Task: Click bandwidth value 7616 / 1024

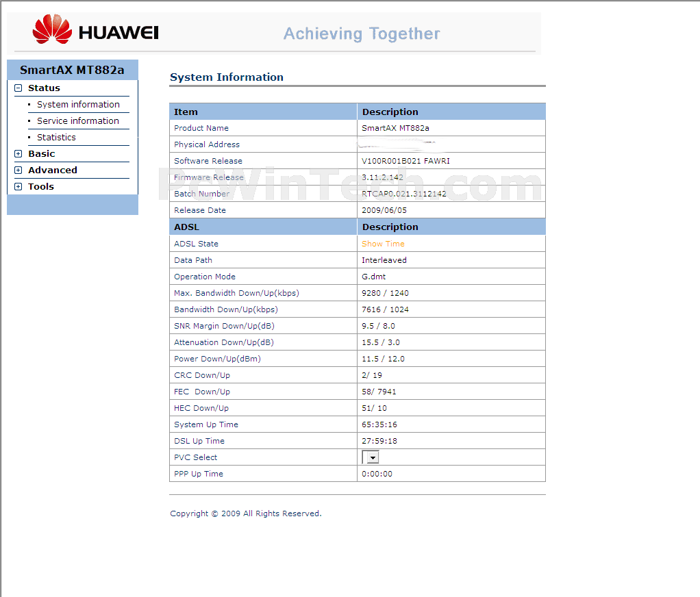Action: pyautogui.click(x=385, y=310)
